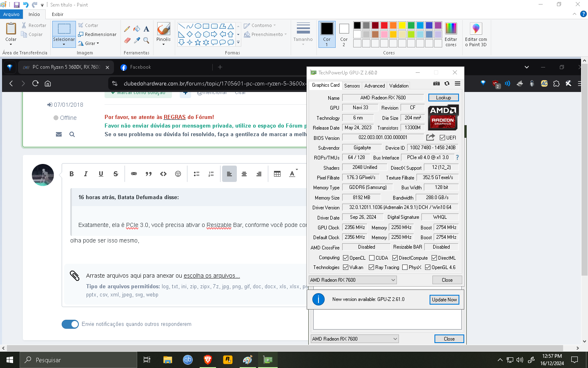
Task: Click the Italic formatting icon in forum editor
Action: pos(86,174)
